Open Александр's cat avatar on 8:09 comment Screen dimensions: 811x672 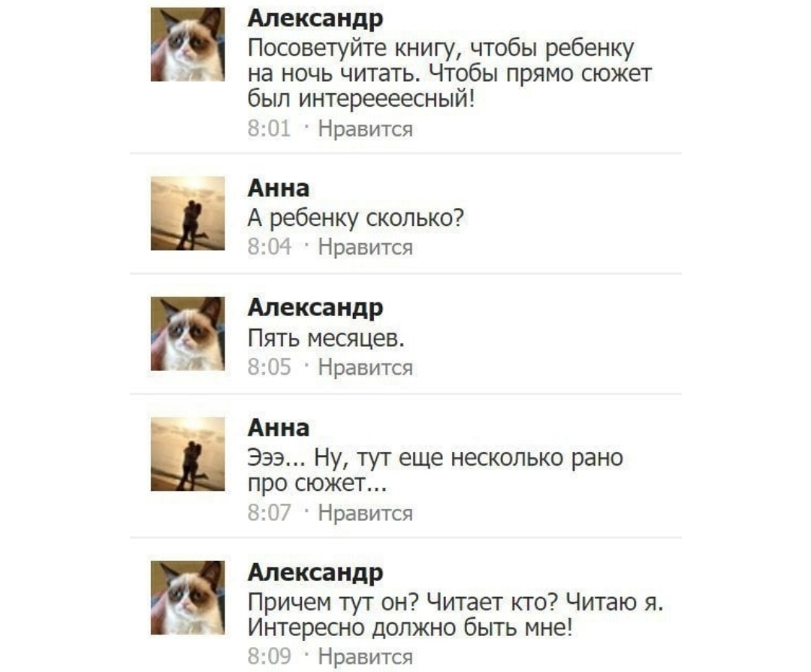coord(188,598)
